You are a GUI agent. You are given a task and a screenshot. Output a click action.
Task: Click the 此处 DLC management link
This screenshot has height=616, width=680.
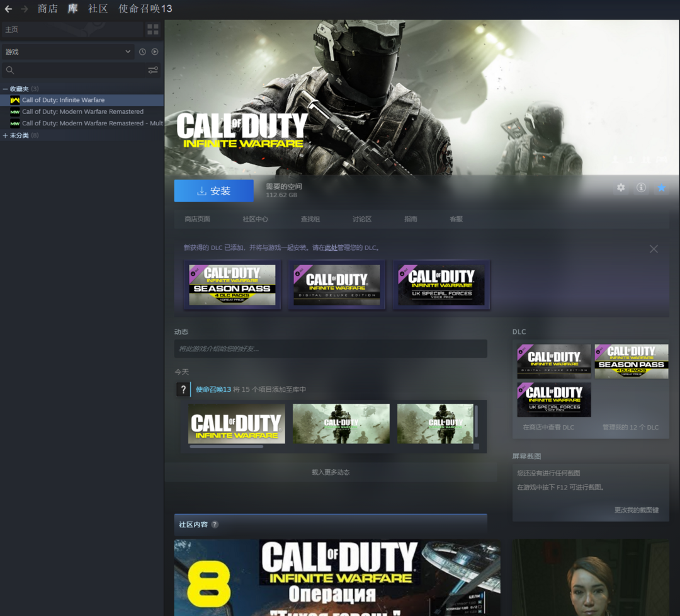click(x=331, y=248)
